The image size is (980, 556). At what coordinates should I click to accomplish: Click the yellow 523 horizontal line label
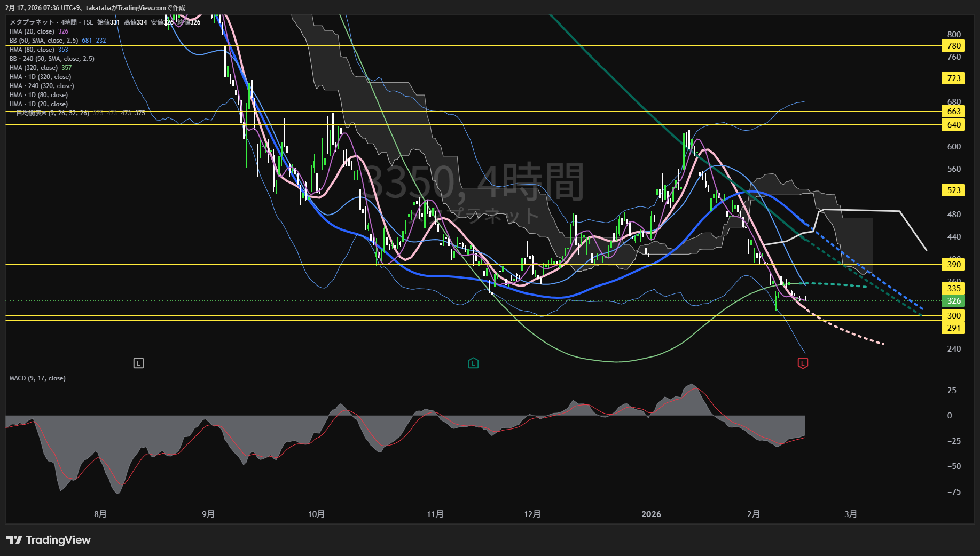pyautogui.click(x=953, y=190)
